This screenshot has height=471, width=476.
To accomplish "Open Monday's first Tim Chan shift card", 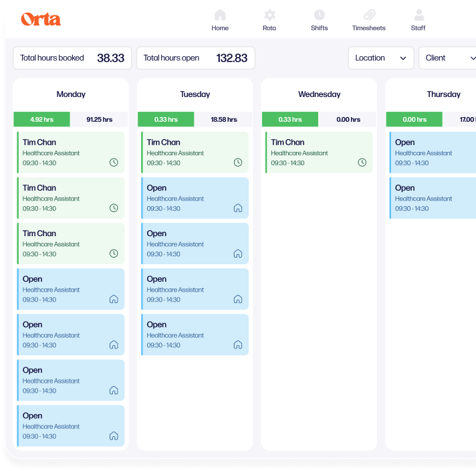I will (70, 153).
